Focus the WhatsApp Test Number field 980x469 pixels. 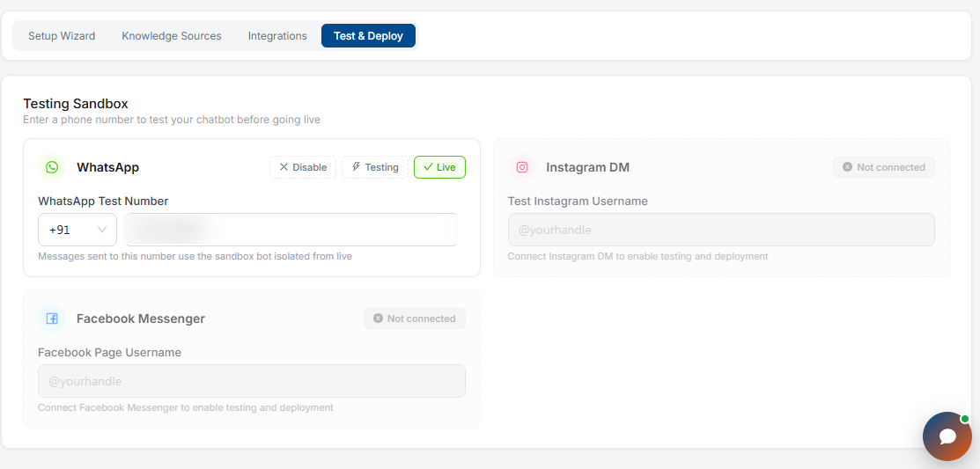[x=291, y=230]
